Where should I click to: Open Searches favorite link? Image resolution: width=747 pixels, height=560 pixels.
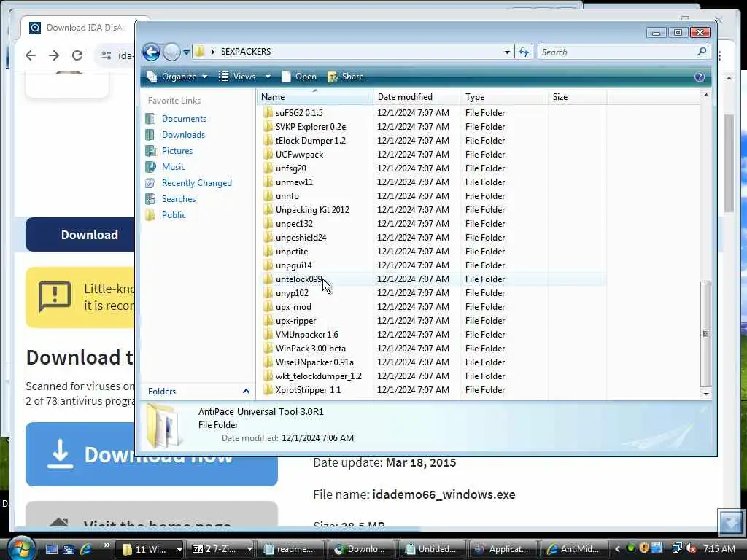click(x=179, y=198)
